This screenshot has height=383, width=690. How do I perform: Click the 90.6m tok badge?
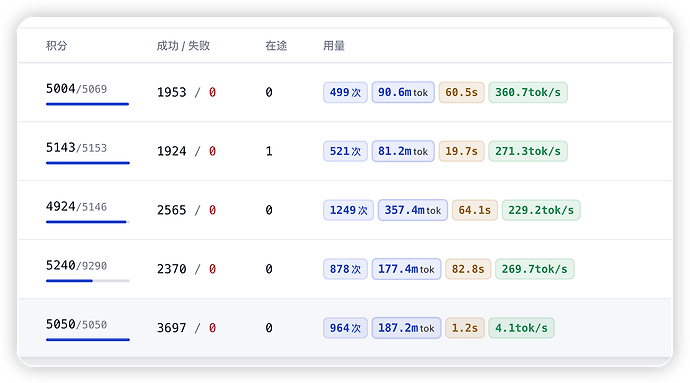pos(403,92)
